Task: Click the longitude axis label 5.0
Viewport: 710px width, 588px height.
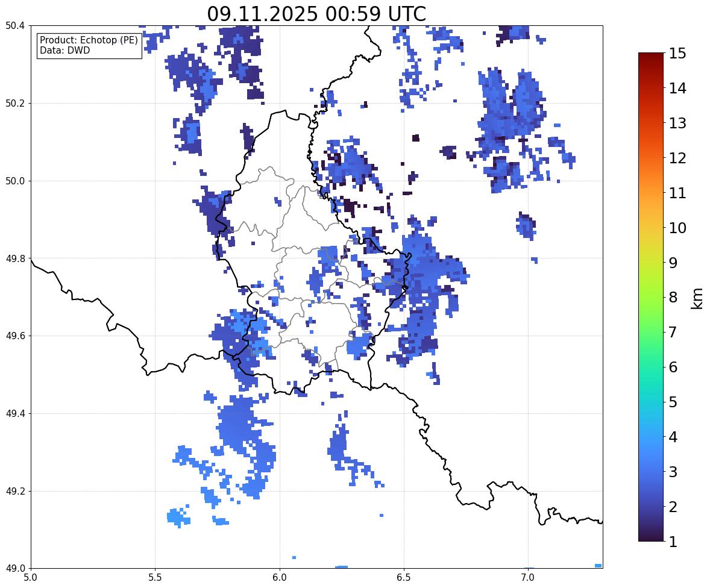Action: (x=31, y=578)
